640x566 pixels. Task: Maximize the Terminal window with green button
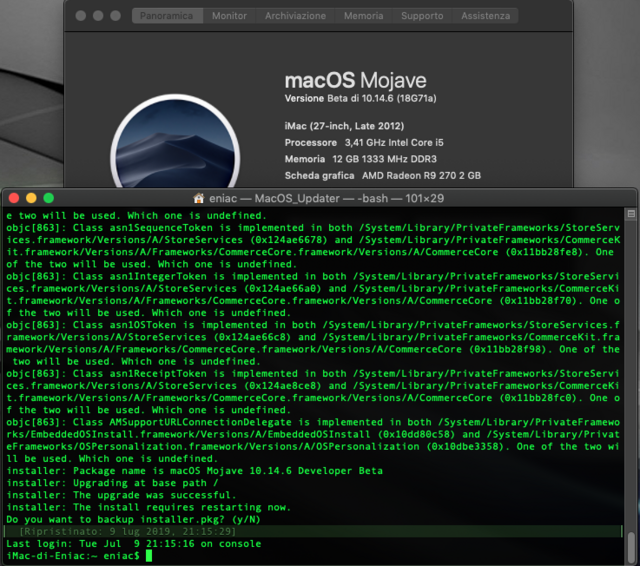(x=49, y=198)
